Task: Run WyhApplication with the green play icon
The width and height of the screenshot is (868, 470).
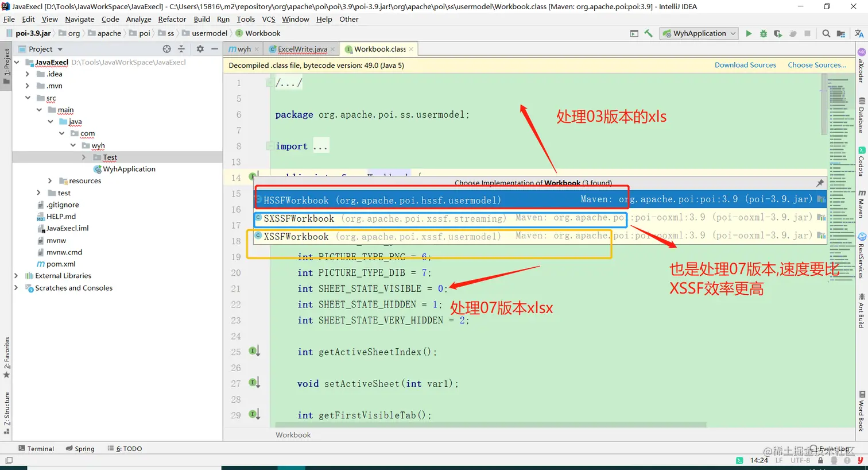Action: pos(749,34)
